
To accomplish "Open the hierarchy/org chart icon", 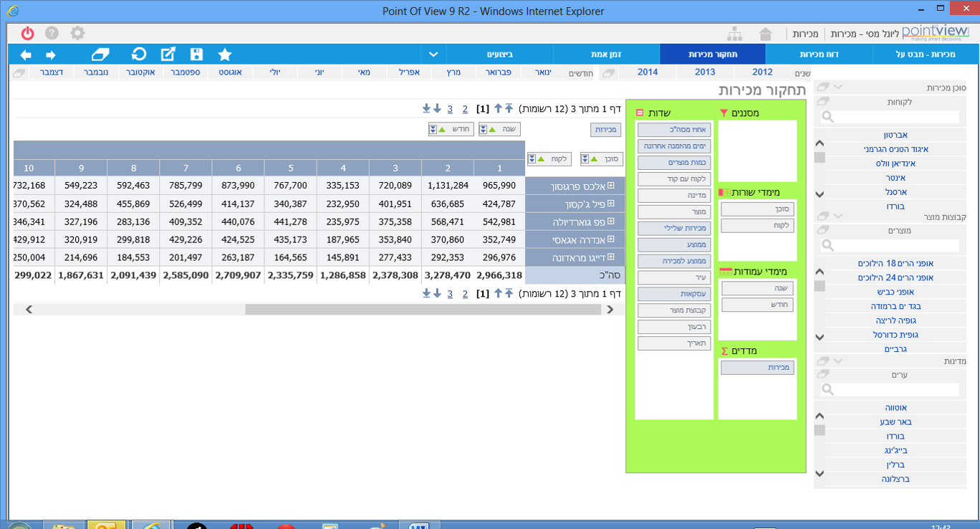I will pyautogui.click(x=734, y=34).
